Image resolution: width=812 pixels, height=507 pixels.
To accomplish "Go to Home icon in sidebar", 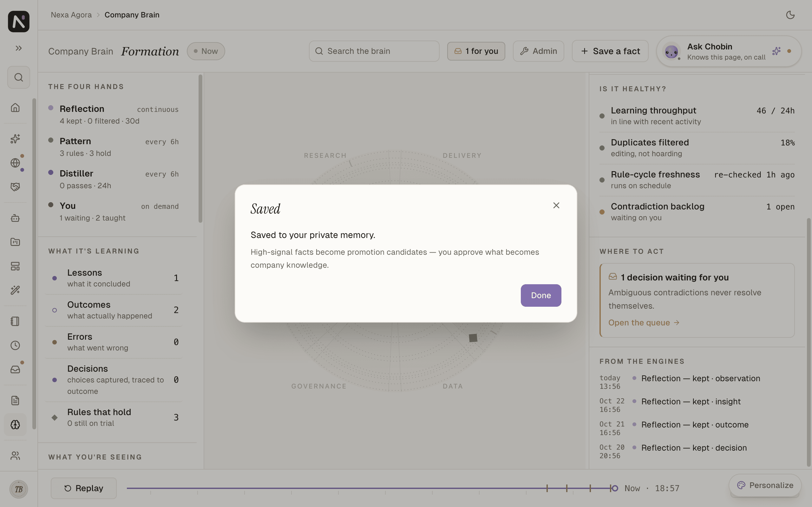I will tap(15, 108).
